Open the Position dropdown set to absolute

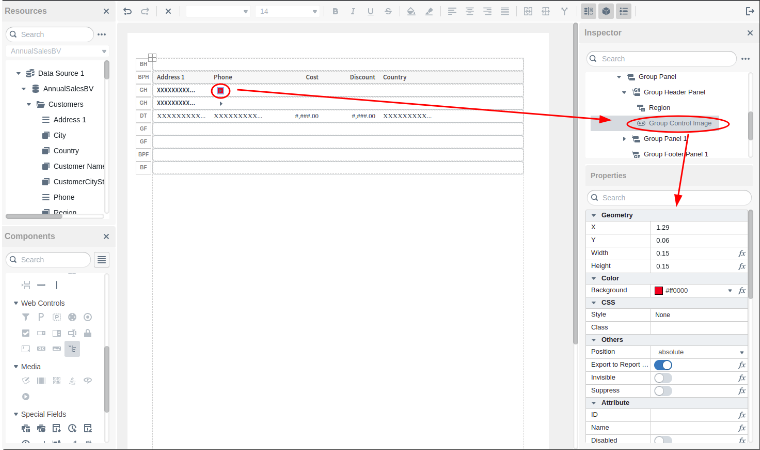click(x=700, y=352)
